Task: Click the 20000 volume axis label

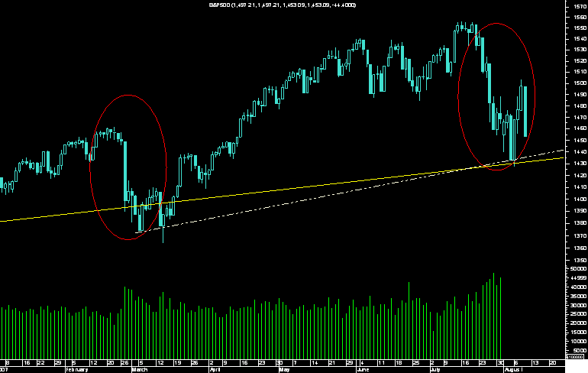Action: [x=579, y=323]
